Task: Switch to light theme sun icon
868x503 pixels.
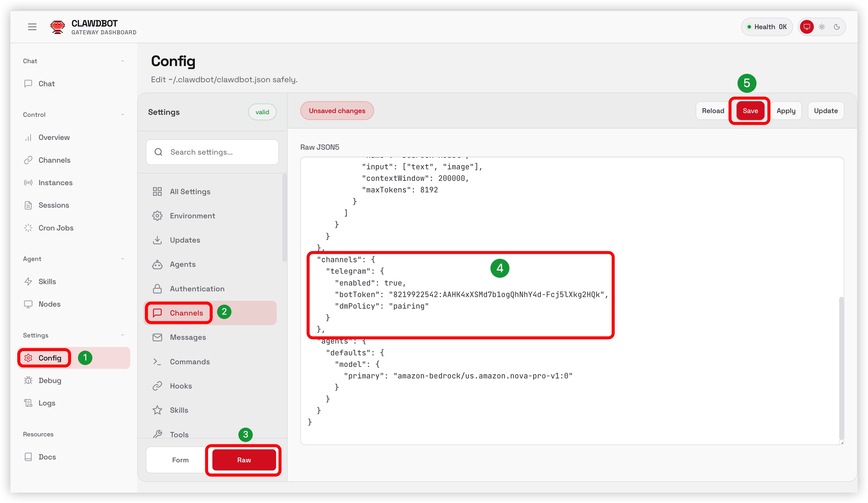Action: [822, 27]
